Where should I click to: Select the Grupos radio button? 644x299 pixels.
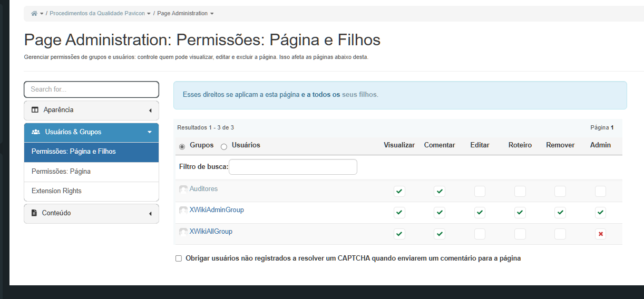click(182, 146)
